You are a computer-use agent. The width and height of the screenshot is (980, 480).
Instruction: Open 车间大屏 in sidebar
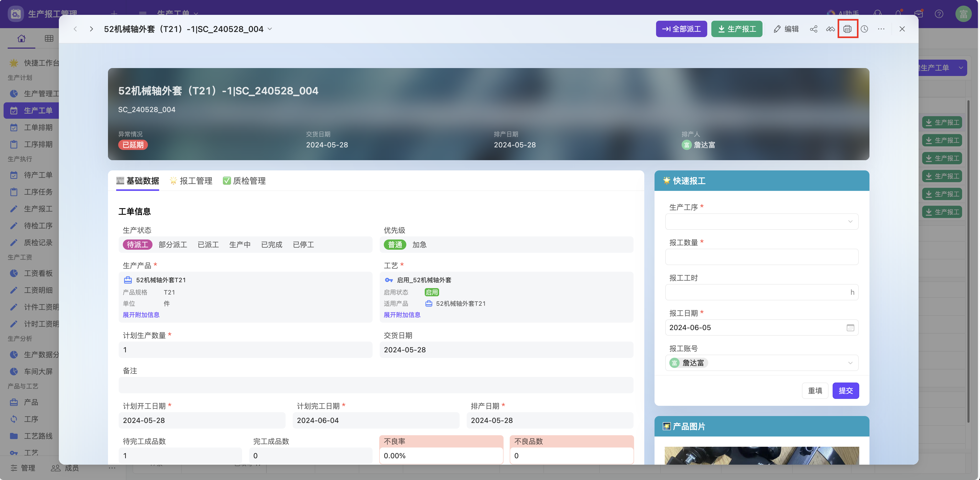point(31,372)
